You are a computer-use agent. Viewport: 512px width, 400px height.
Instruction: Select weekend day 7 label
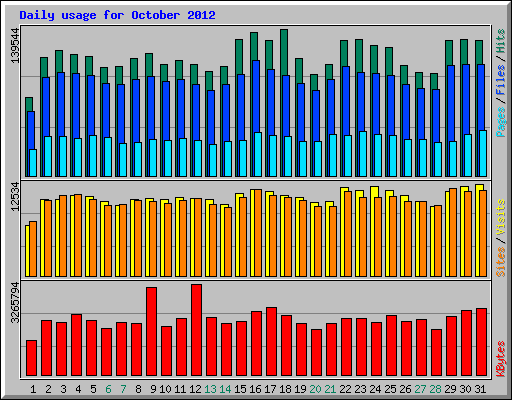pyautogui.click(x=123, y=389)
